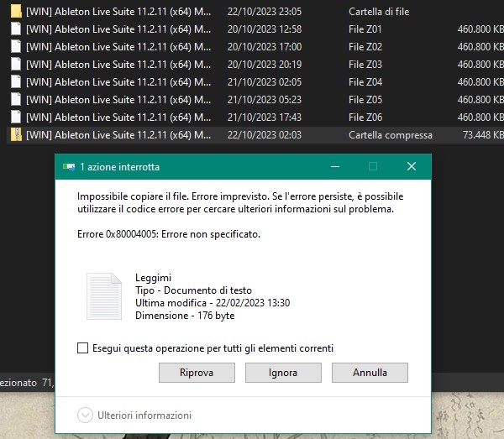504x439 pixels.
Task: Click the Leggimi text document thumbnail
Action: (104, 296)
